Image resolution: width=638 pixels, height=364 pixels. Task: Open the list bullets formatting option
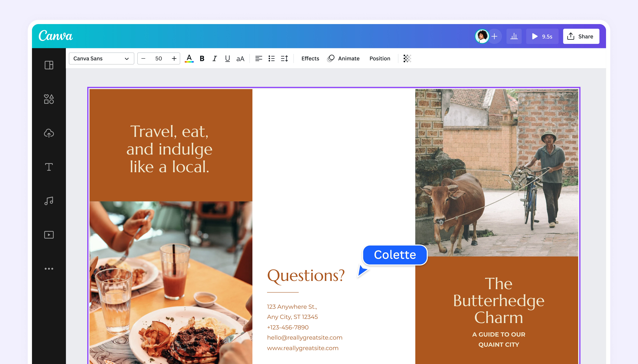pyautogui.click(x=271, y=58)
